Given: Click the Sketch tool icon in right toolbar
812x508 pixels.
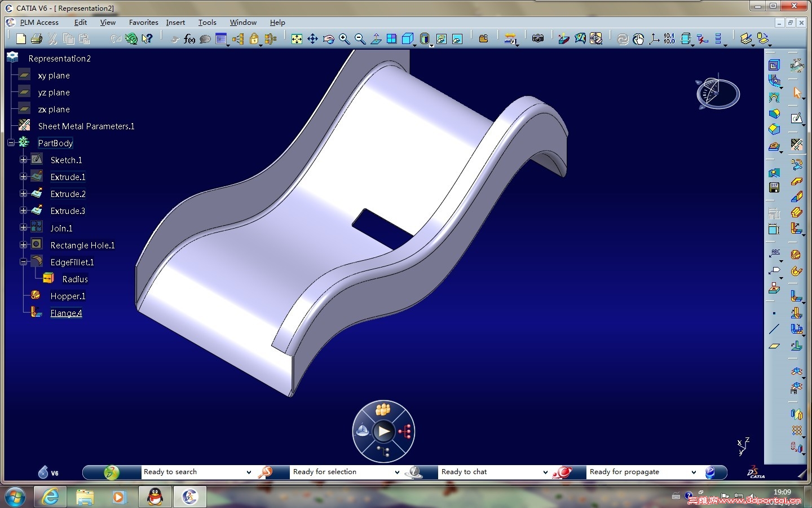Looking at the screenshot, I should pos(797,118).
